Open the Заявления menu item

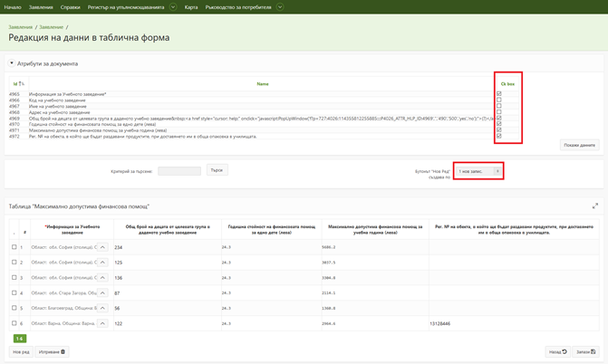pos(41,7)
